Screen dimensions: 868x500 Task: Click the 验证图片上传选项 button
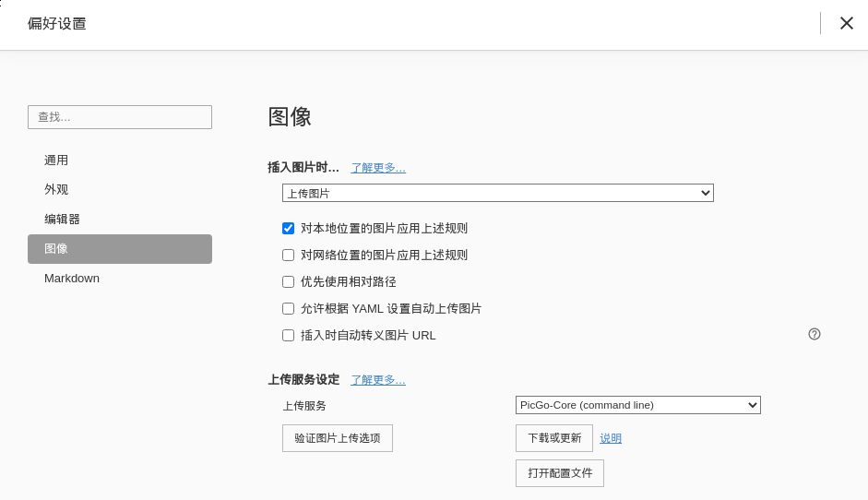coord(338,438)
